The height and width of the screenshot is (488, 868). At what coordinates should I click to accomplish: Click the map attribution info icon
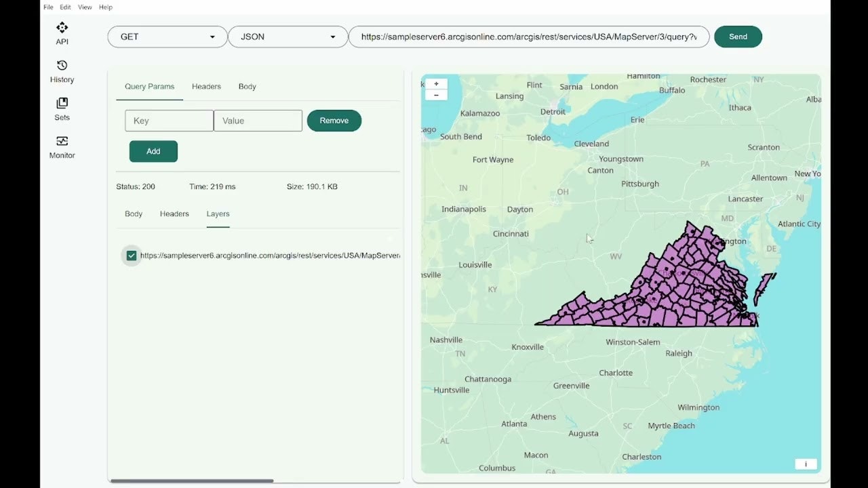point(806,464)
